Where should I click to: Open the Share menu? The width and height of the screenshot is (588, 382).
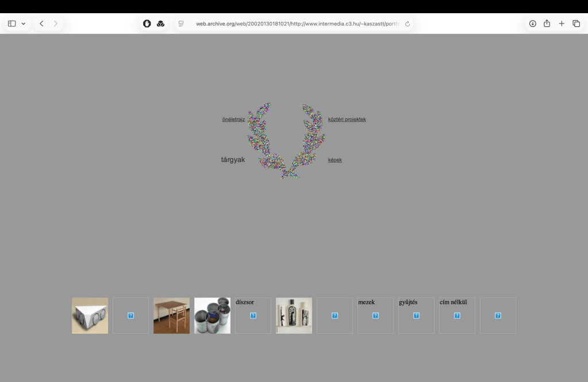coord(547,24)
